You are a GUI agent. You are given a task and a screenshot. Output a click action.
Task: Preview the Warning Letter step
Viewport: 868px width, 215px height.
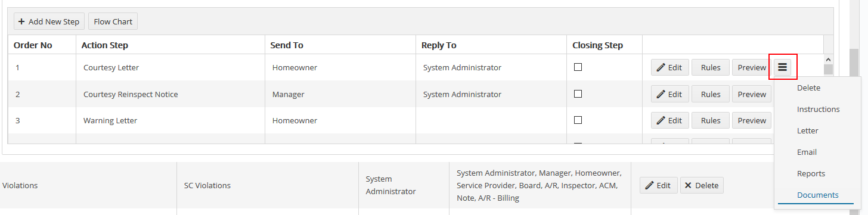click(752, 120)
